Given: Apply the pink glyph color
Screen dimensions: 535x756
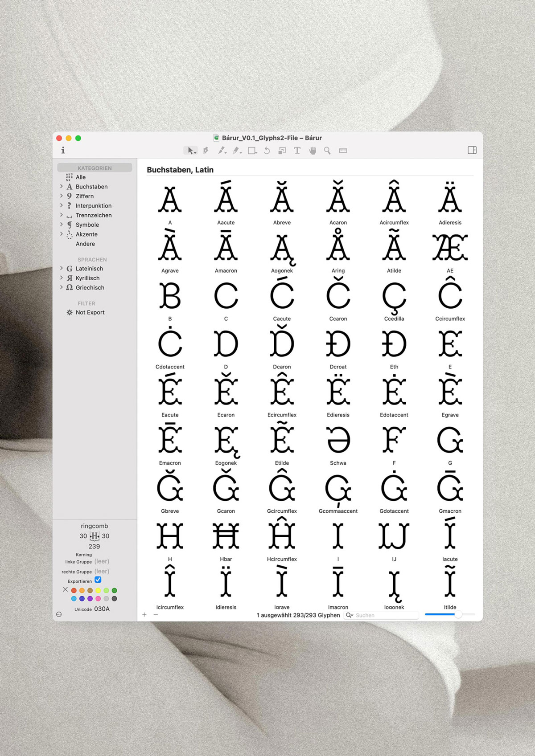Looking at the screenshot, I should (98, 599).
